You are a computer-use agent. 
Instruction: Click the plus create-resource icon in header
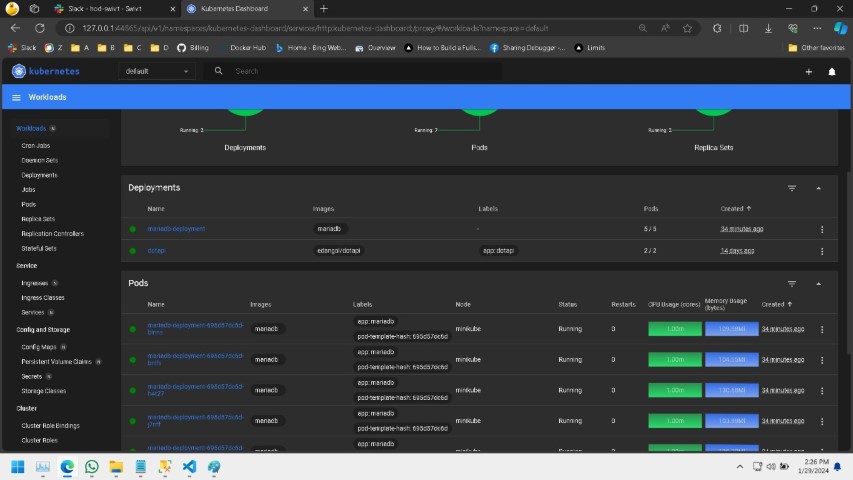808,72
